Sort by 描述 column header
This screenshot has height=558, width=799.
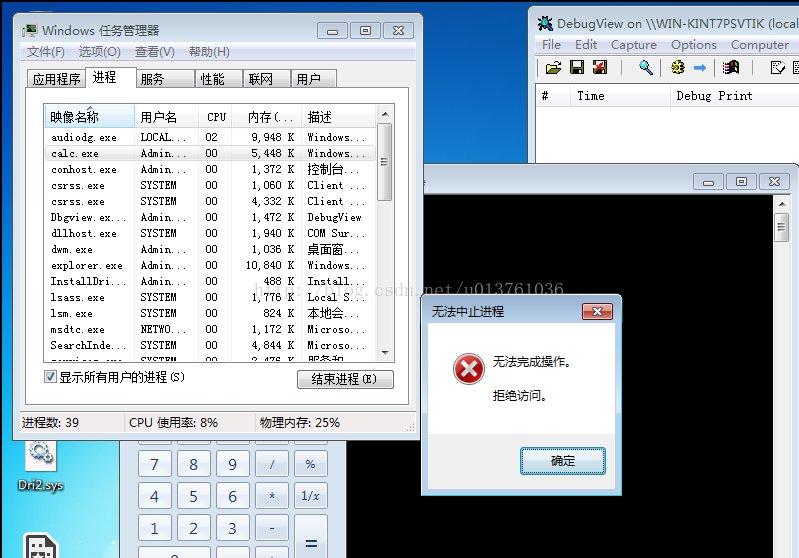[338, 117]
